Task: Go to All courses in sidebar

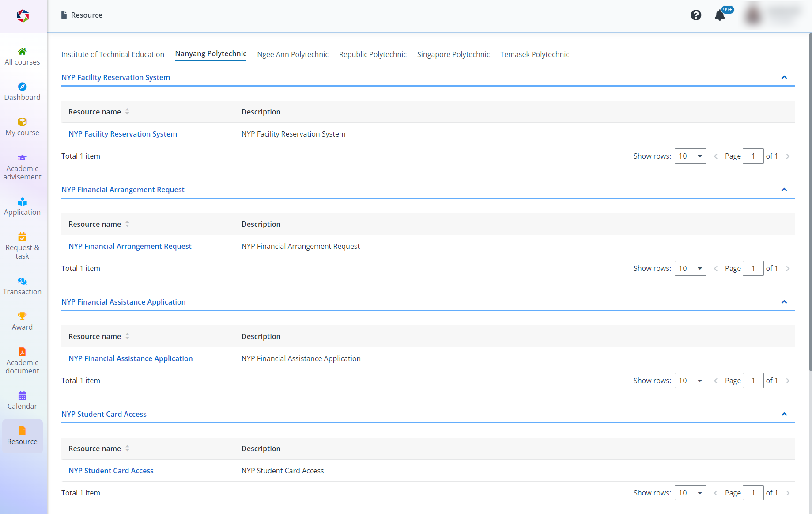Action: [22, 56]
